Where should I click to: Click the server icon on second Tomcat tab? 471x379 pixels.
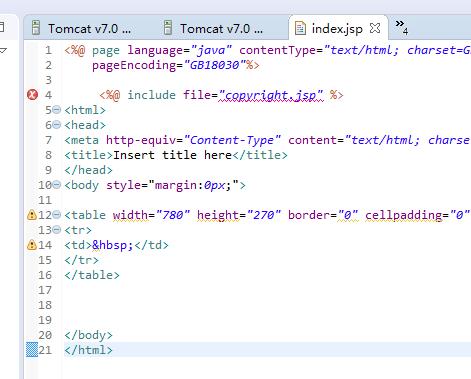[168, 28]
